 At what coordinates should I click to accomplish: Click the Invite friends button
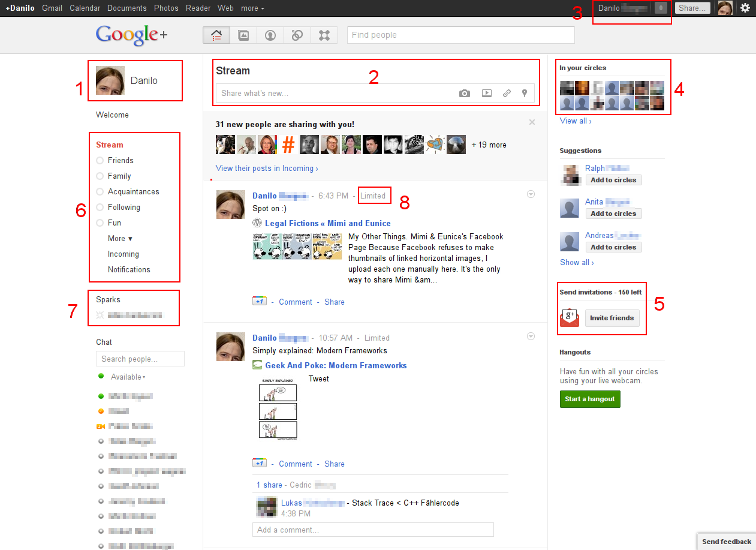(x=612, y=318)
